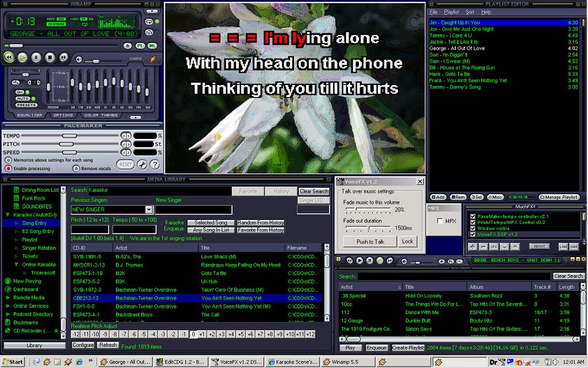
Task: Click the lightning bolt icon in Winamp
Action: (x=153, y=59)
